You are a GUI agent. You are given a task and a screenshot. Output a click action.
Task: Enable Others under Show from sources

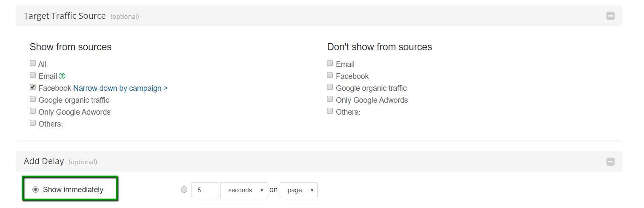[33, 123]
